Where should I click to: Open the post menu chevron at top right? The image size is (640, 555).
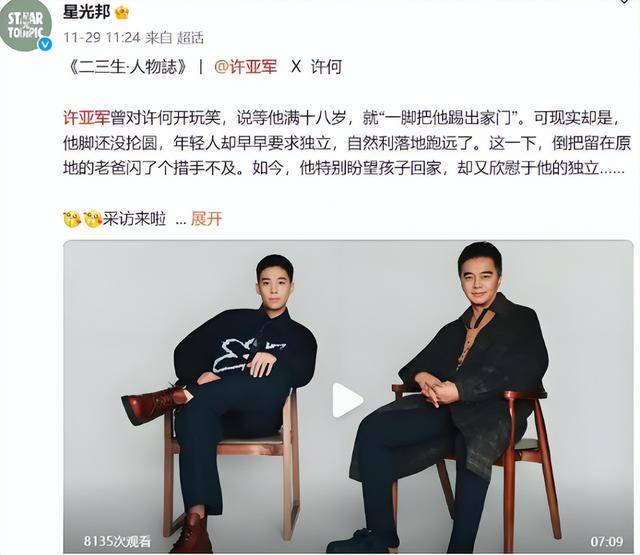pos(625,2)
